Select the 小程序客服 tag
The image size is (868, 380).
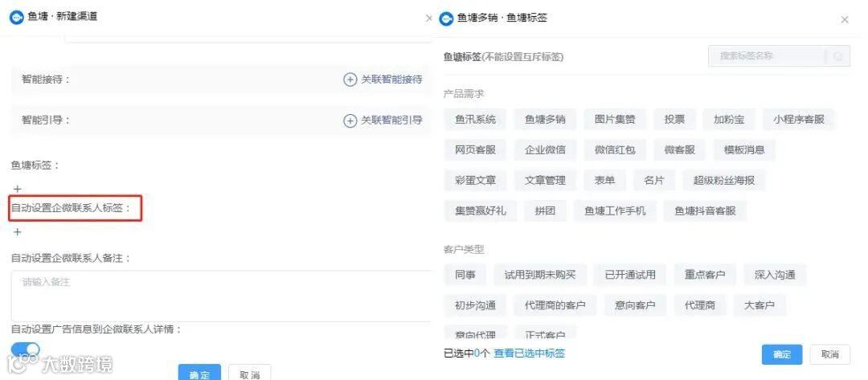click(799, 120)
